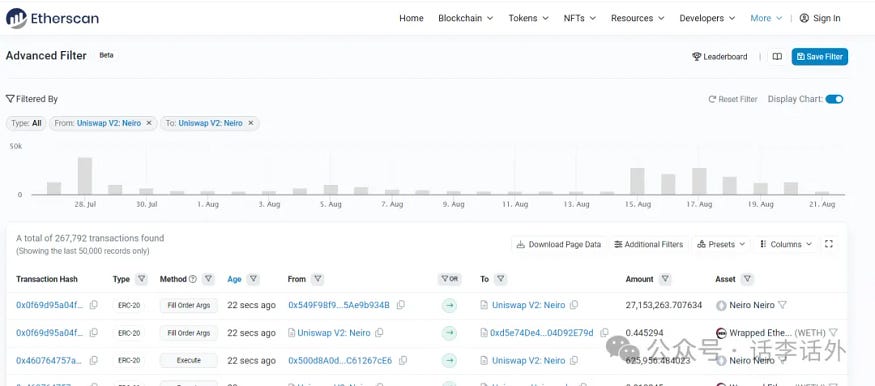Copy transaction hash 0x460764757a
The image size is (875, 386).
coord(94,360)
